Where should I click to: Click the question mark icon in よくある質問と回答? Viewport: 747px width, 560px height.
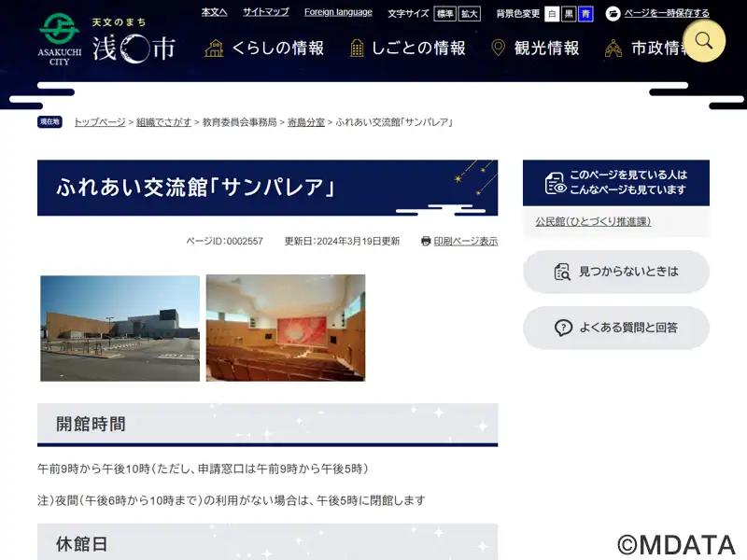click(563, 328)
